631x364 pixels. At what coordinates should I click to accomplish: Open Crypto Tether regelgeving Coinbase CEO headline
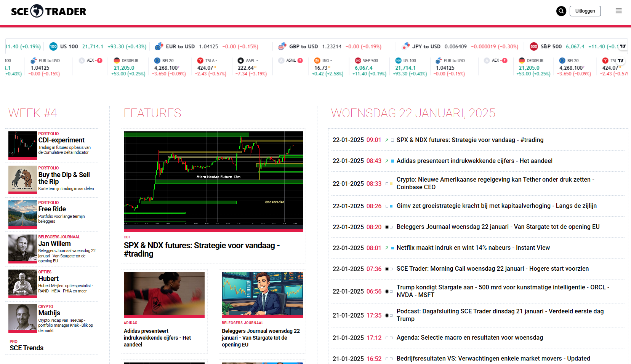point(495,184)
